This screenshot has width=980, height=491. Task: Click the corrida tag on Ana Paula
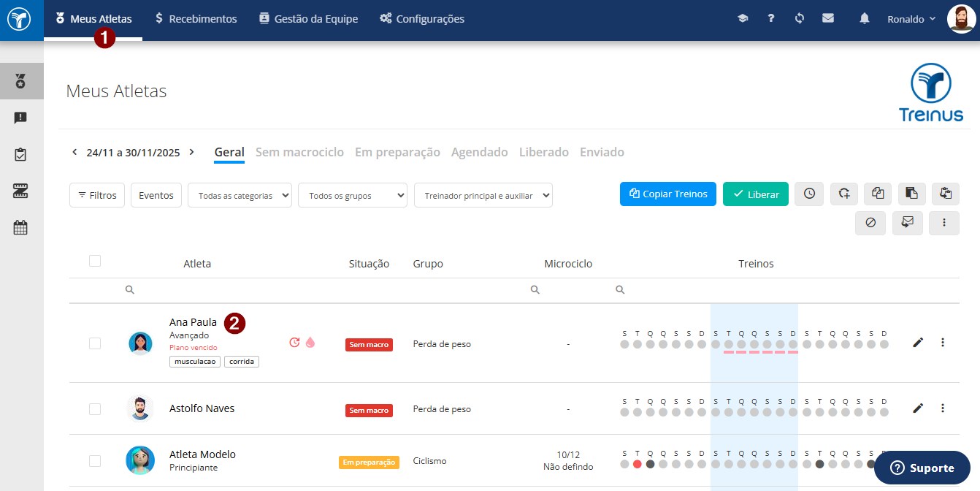point(242,362)
